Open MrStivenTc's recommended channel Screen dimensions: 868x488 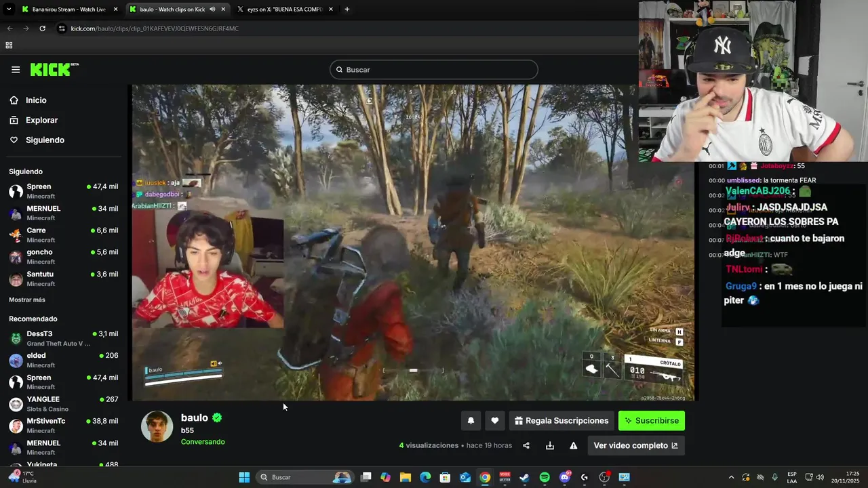[63, 426]
